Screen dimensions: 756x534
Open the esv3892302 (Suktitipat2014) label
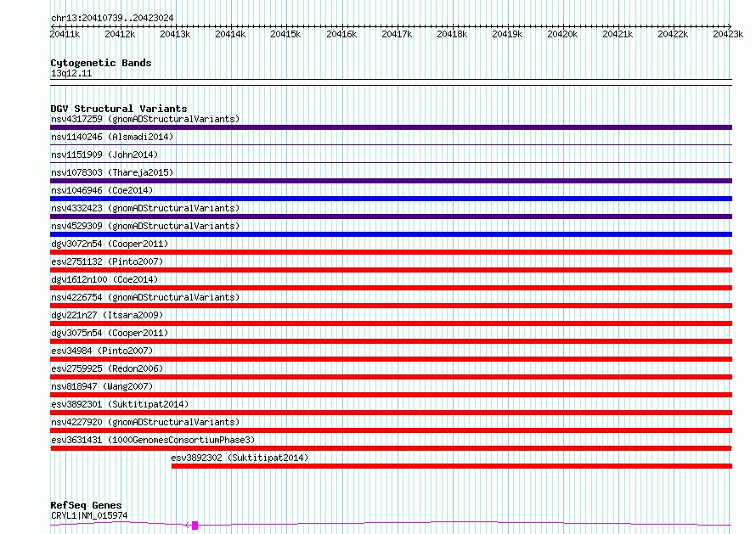point(240,458)
